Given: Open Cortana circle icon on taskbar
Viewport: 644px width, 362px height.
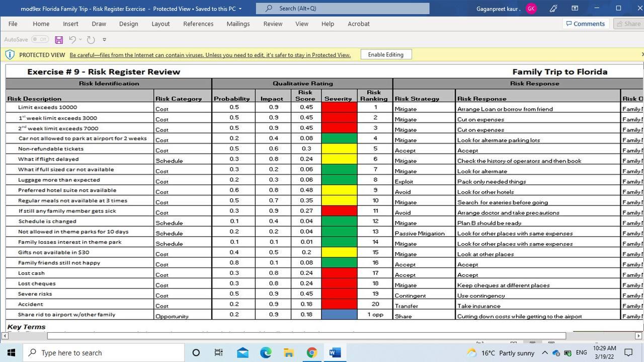Looking at the screenshot, I should point(196,352).
